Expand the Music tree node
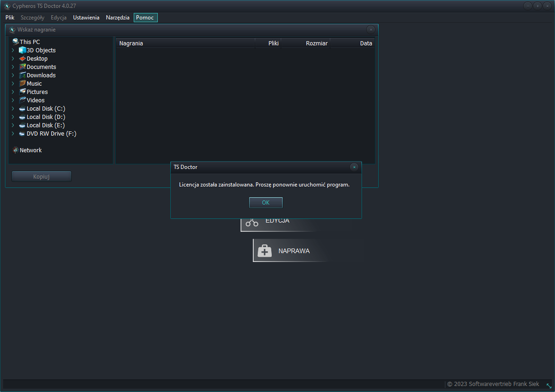This screenshot has width=555, height=392. click(x=13, y=83)
